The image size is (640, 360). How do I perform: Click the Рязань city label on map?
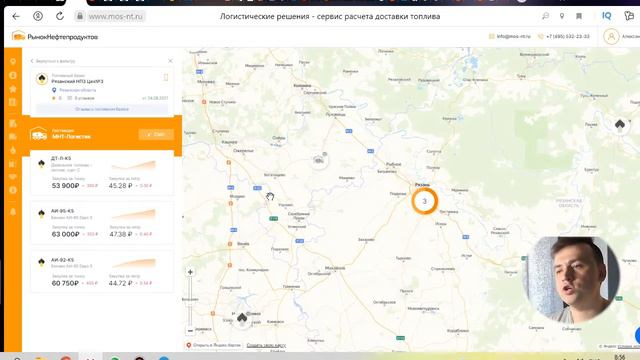coord(422,184)
